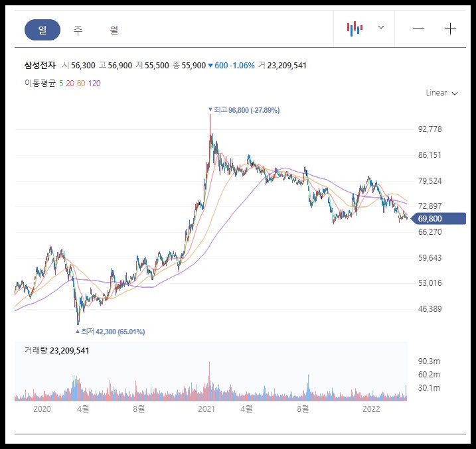Image resolution: width=476 pixels, height=449 pixels.
Task: Click the high price 고 56,900
Action: pos(116,65)
